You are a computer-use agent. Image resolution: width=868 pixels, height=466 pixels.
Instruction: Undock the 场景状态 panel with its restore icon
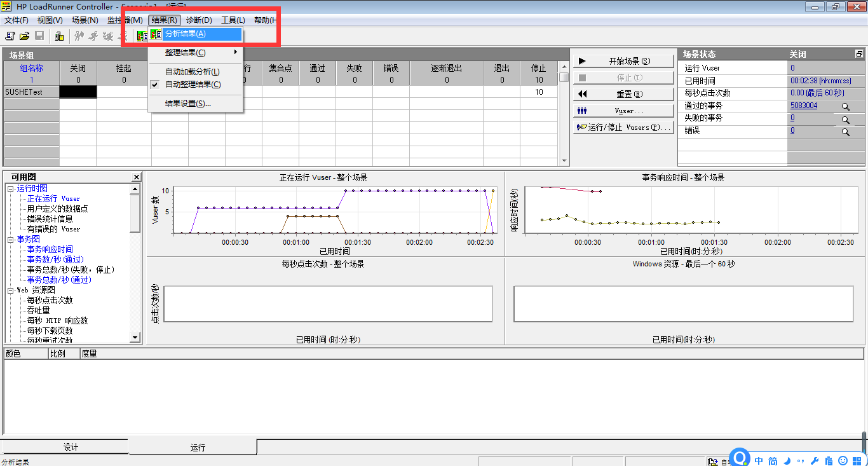click(859, 54)
